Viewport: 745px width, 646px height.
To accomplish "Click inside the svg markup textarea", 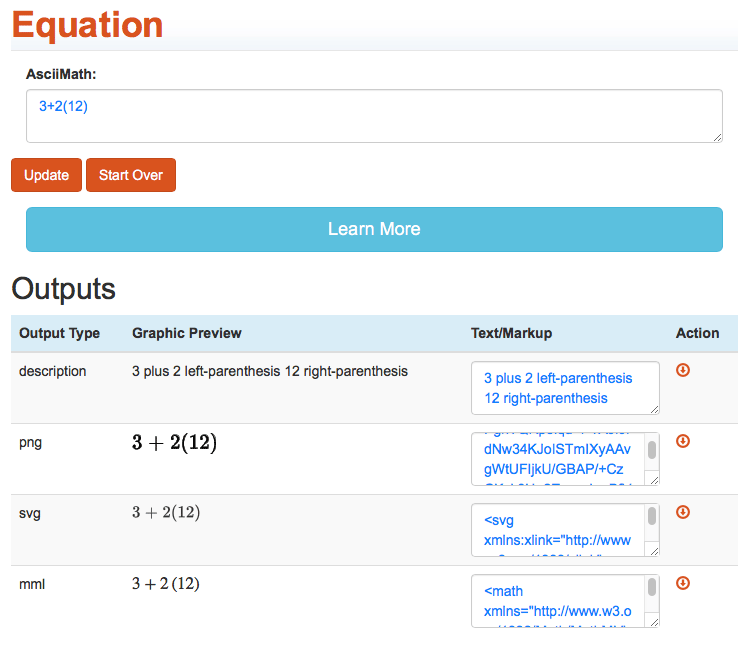I will tap(558, 530).
